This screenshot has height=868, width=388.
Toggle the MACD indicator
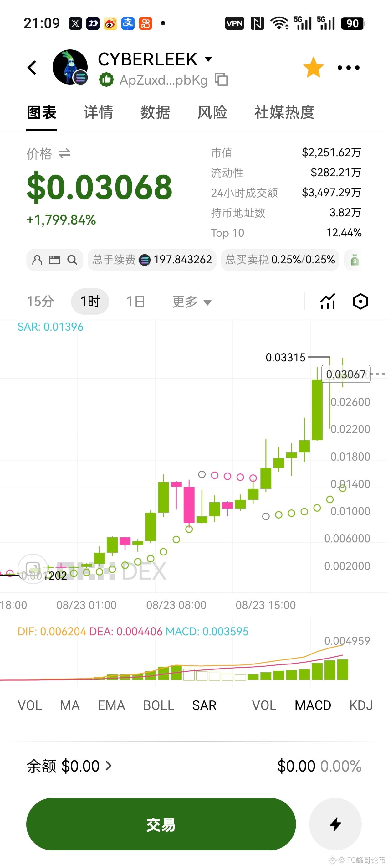coord(313,705)
